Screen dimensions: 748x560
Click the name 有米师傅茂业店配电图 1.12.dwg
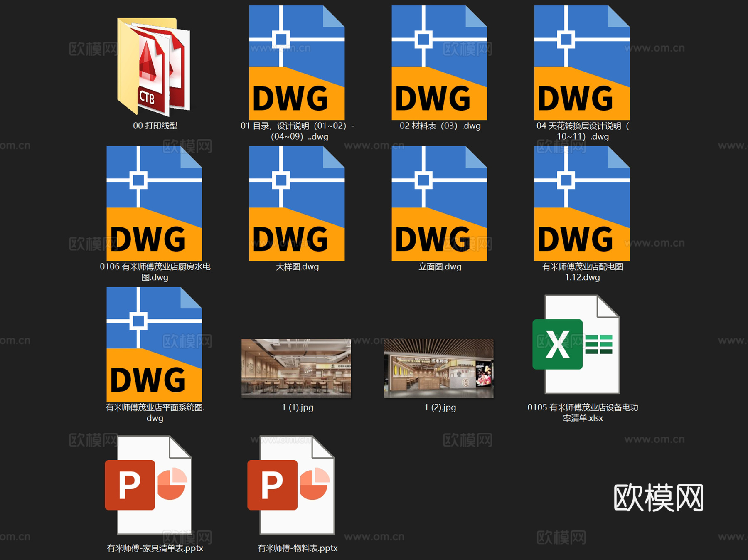click(583, 272)
